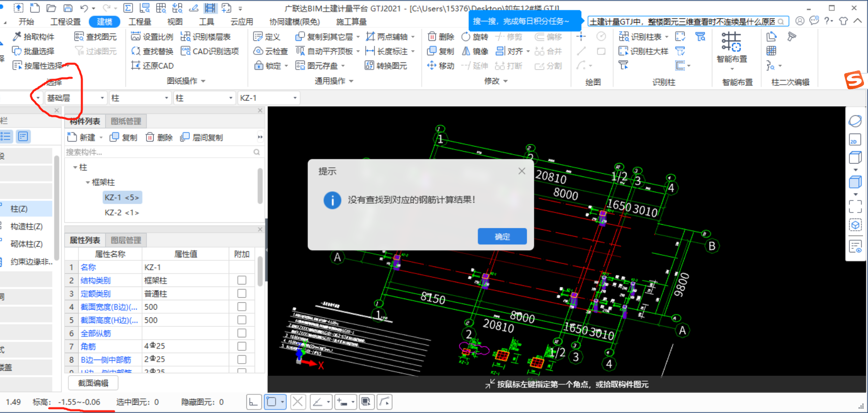
Task: Open the second 柱 component type dropdown
Action: point(205,98)
